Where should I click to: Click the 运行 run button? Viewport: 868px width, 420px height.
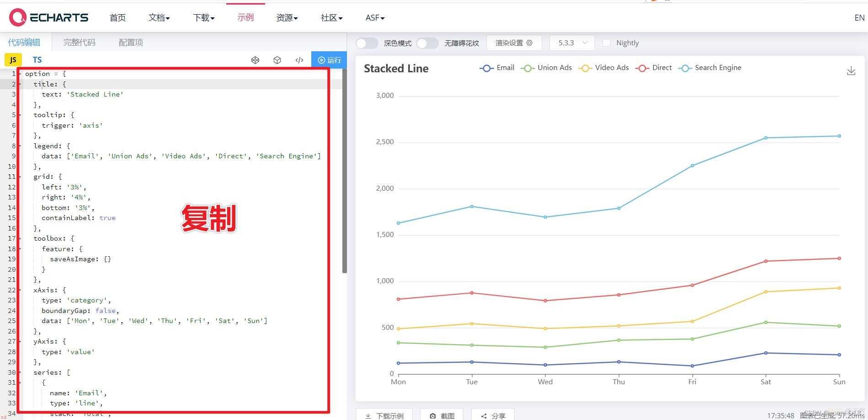click(x=329, y=60)
